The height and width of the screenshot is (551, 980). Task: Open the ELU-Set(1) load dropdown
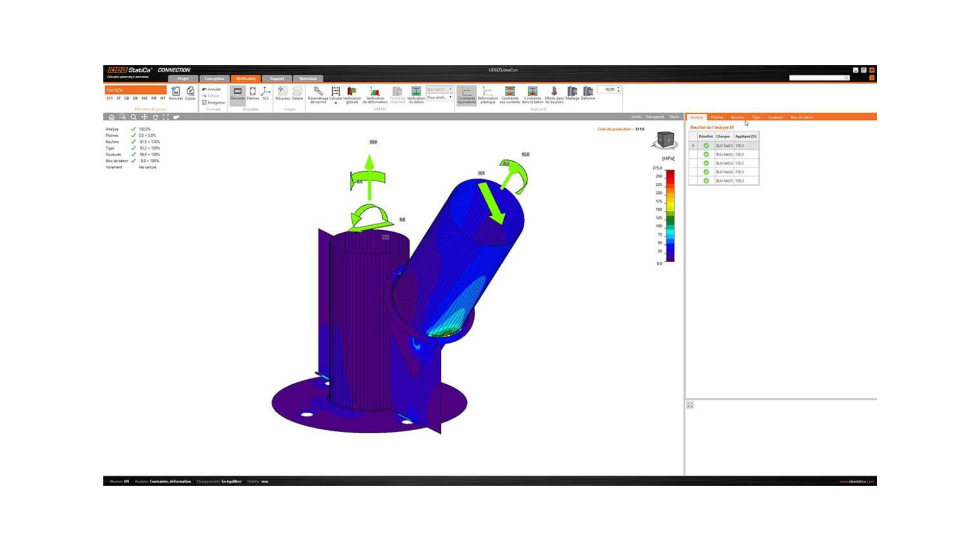click(439, 89)
